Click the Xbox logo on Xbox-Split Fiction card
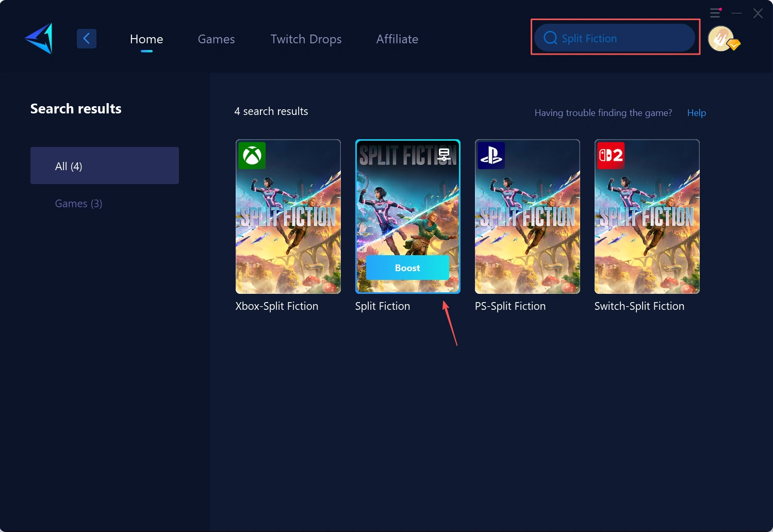 click(x=251, y=155)
